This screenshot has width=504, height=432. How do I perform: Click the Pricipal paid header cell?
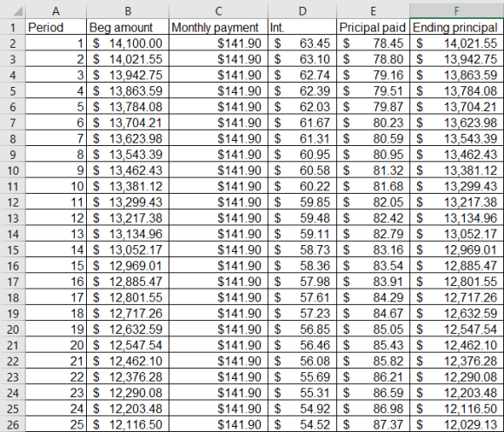coord(373,27)
